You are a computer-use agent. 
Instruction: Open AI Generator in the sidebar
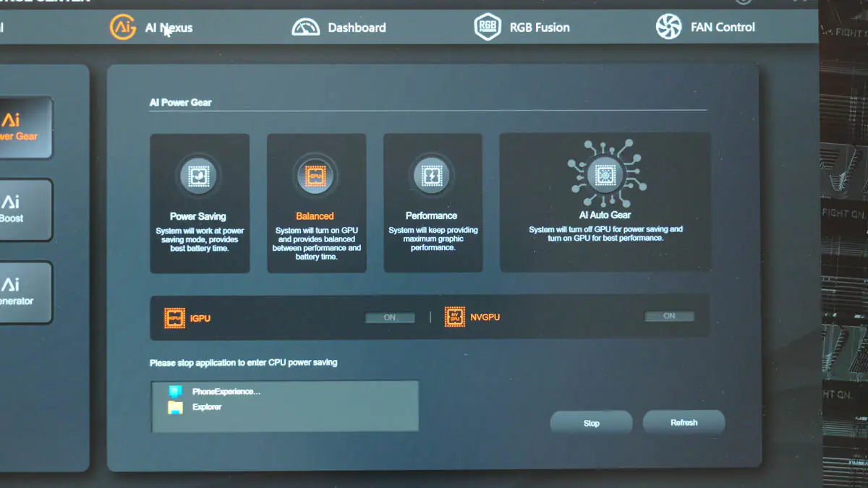(x=25, y=292)
